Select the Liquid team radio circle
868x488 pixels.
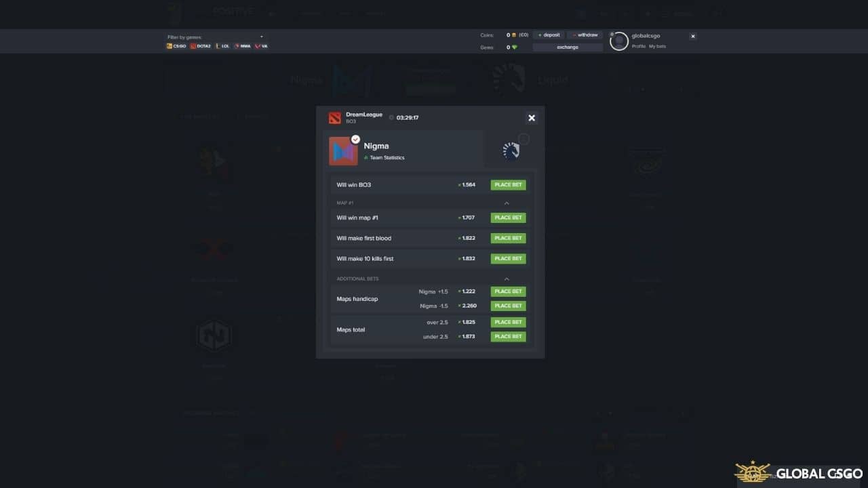click(x=524, y=139)
